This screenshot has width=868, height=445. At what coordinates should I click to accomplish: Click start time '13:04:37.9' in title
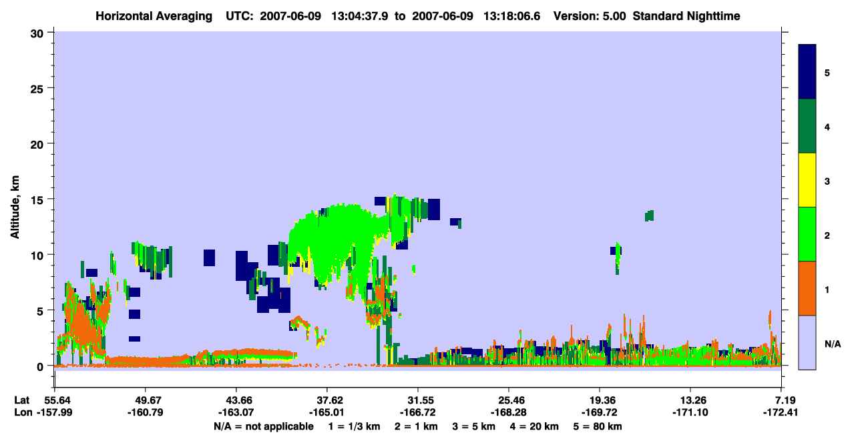[x=361, y=15]
